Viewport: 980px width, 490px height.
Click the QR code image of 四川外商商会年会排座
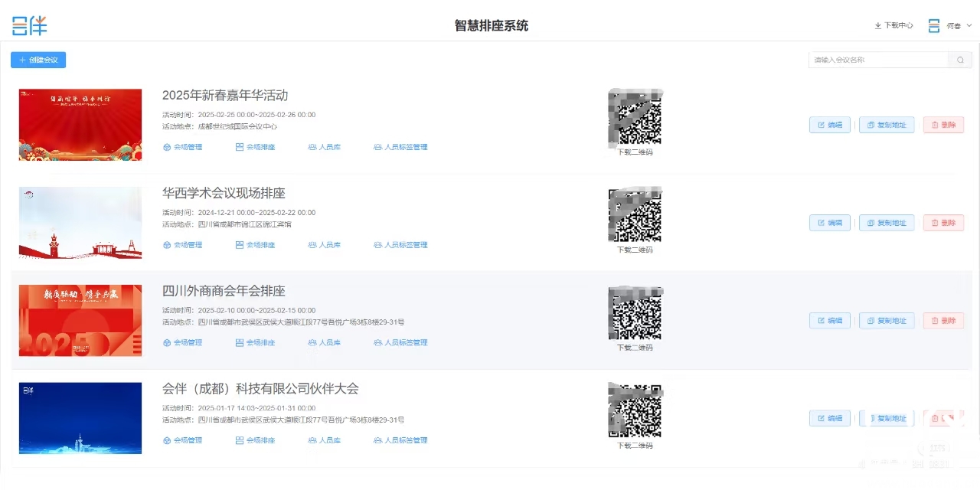point(635,313)
